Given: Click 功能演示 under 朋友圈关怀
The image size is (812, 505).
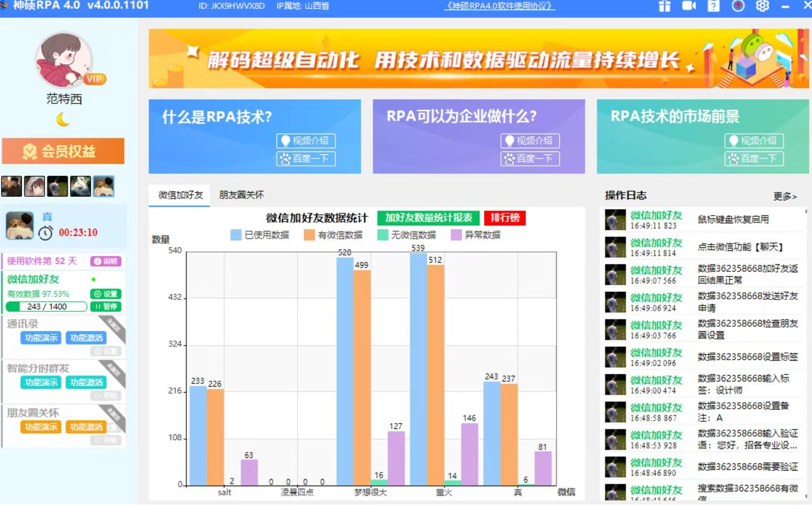Looking at the screenshot, I should 41,427.
